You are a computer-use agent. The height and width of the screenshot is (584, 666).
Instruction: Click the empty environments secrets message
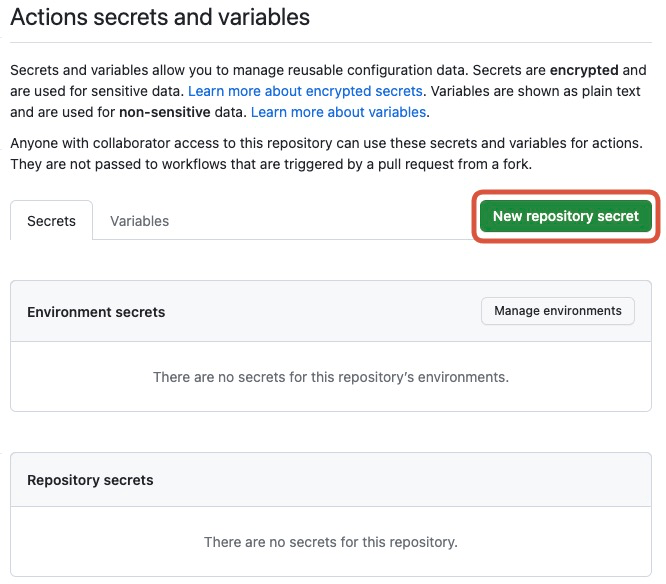pyautogui.click(x=330, y=377)
